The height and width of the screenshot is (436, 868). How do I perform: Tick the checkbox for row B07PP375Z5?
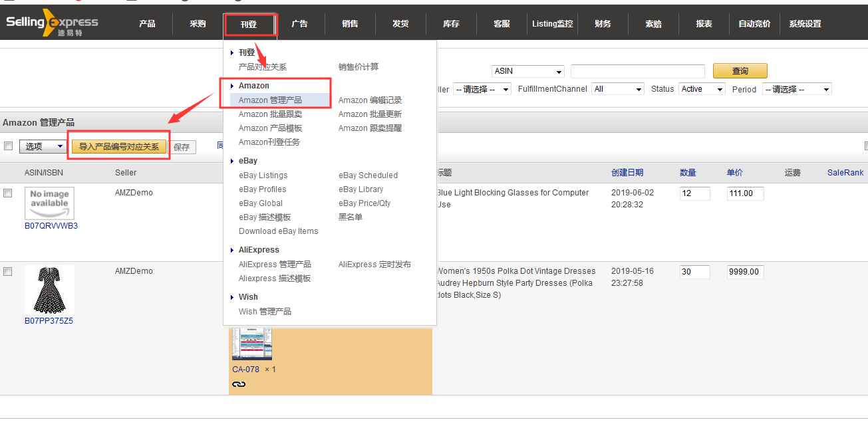coord(8,271)
